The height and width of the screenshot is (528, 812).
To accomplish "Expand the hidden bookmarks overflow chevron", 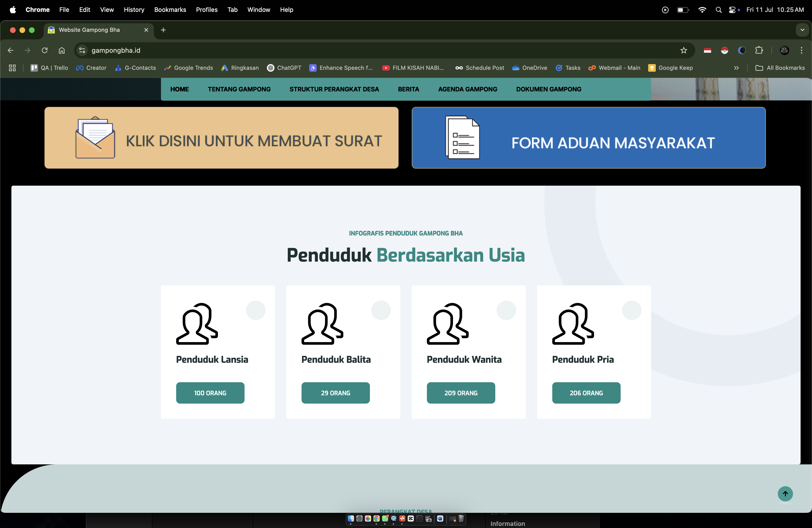I will pos(736,68).
